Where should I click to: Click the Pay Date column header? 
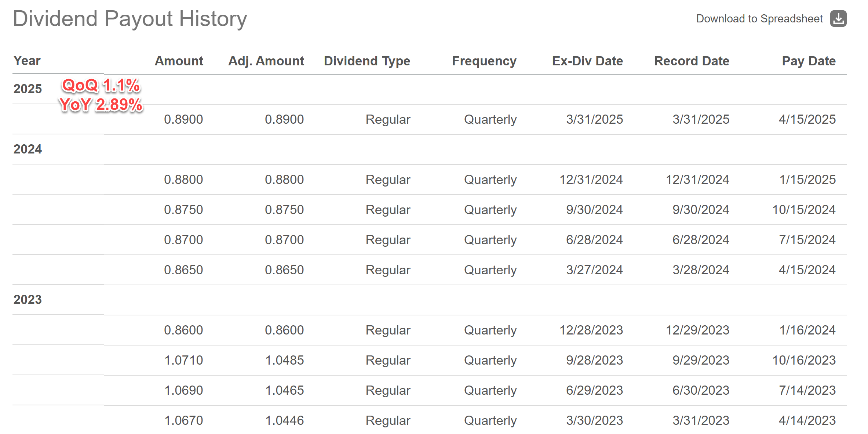(809, 61)
